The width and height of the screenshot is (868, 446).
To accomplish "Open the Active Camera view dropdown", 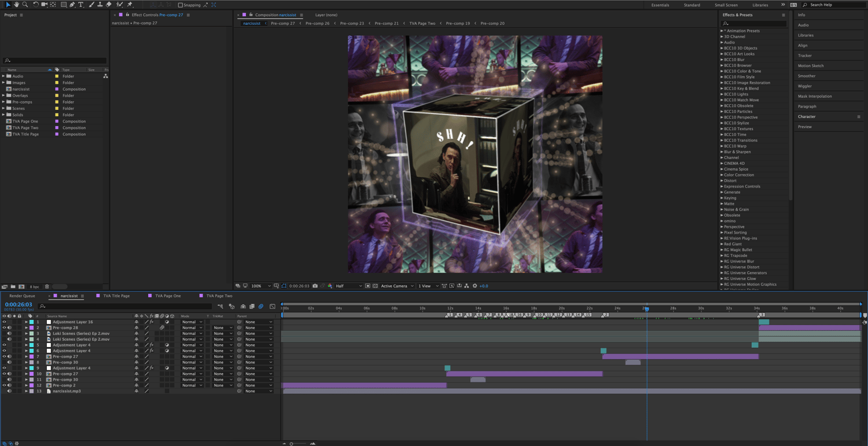I will point(398,286).
